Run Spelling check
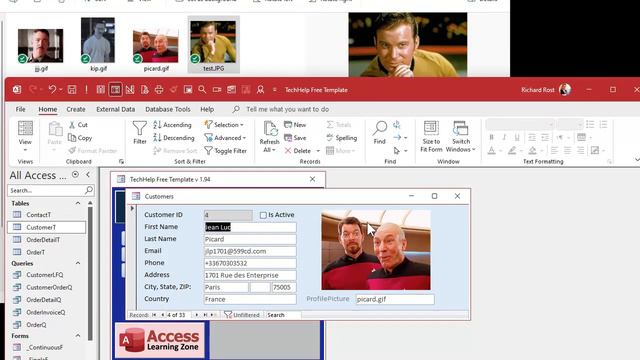Screen dimensions: 640x360 point(342,138)
